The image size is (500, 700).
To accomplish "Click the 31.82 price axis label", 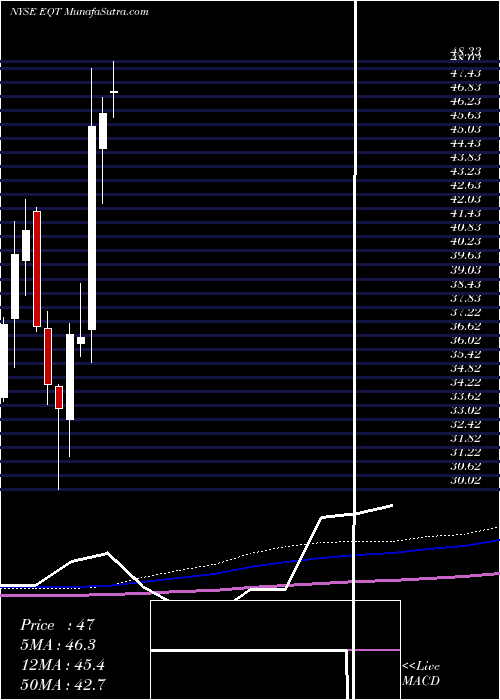I will (464, 438).
